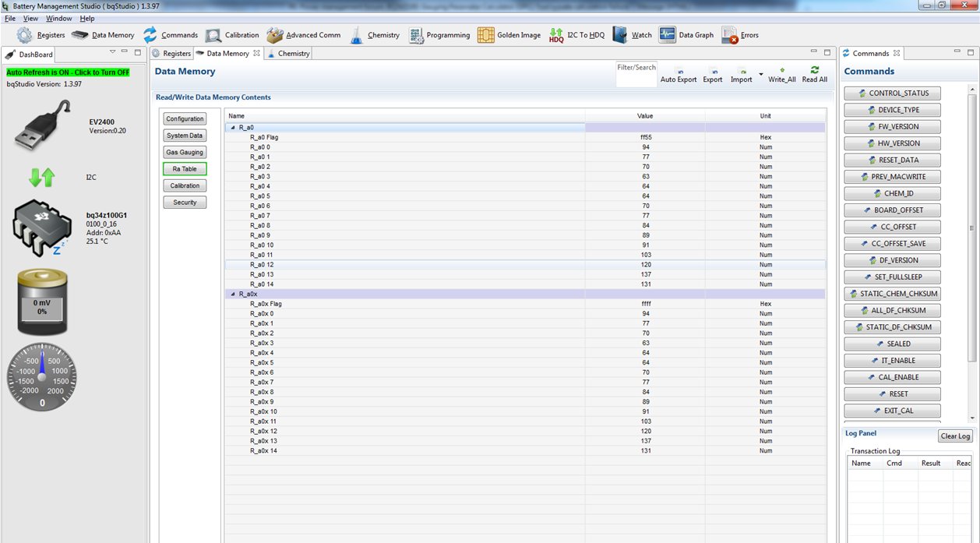Click the bq34z100G1 chip icon
This screenshot has width=980, height=543.
click(x=41, y=227)
